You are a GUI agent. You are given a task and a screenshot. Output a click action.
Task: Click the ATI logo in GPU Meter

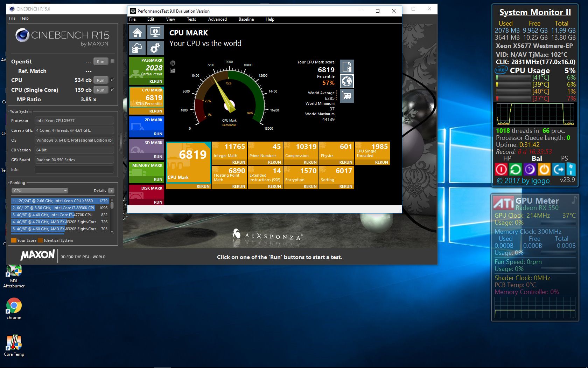click(x=504, y=203)
